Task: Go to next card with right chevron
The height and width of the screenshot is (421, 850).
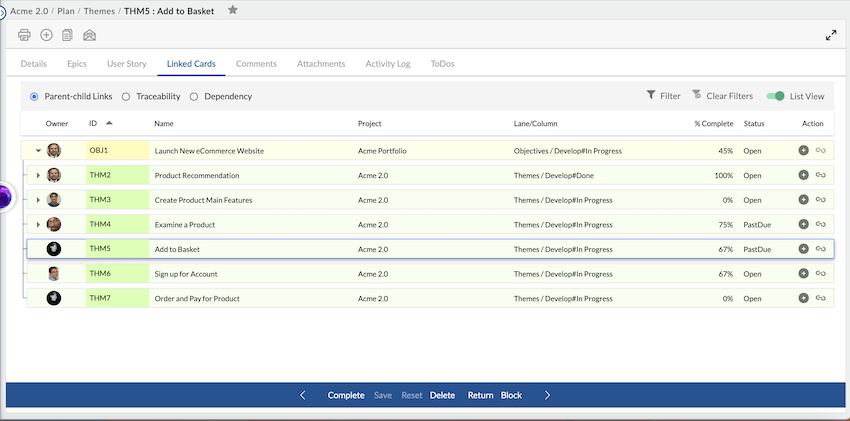Action: tap(547, 395)
